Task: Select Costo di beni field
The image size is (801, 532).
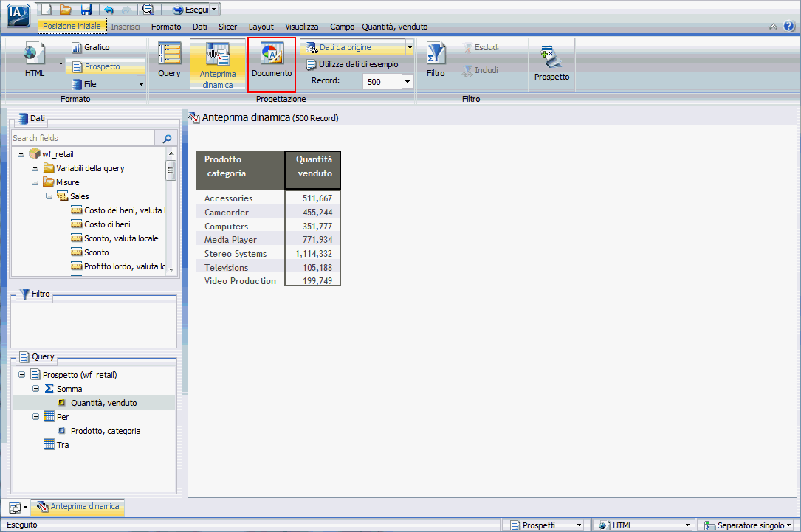Action: [101, 224]
